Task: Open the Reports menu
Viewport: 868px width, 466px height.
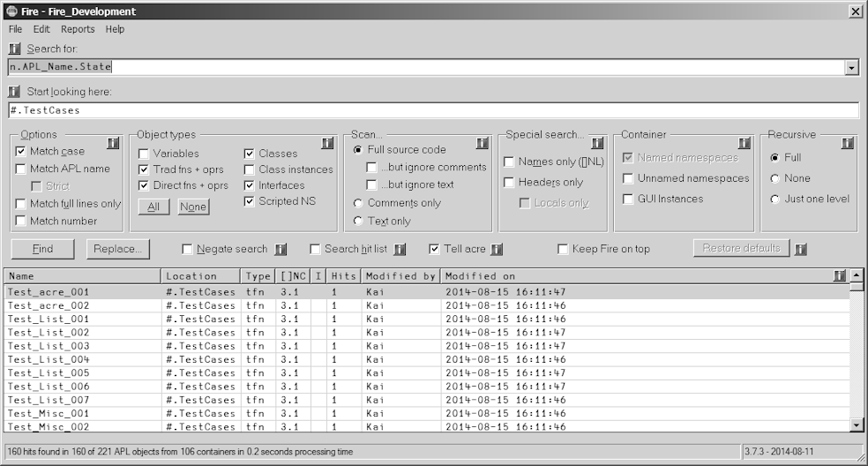Action: [x=78, y=29]
